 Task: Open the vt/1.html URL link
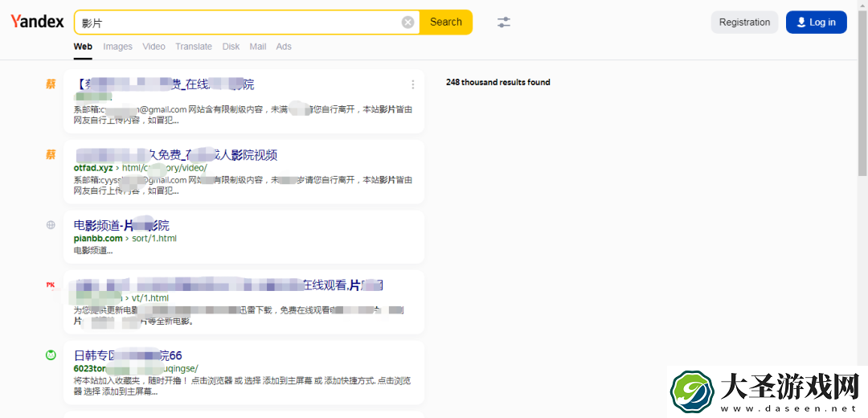pos(121,298)
